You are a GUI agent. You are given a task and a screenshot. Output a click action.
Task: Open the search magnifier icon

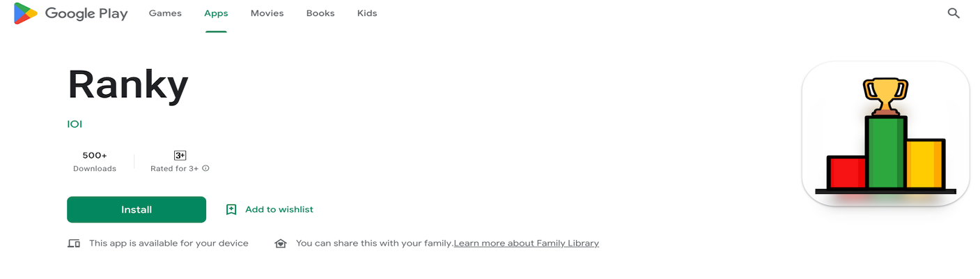(x=954, y=13)
